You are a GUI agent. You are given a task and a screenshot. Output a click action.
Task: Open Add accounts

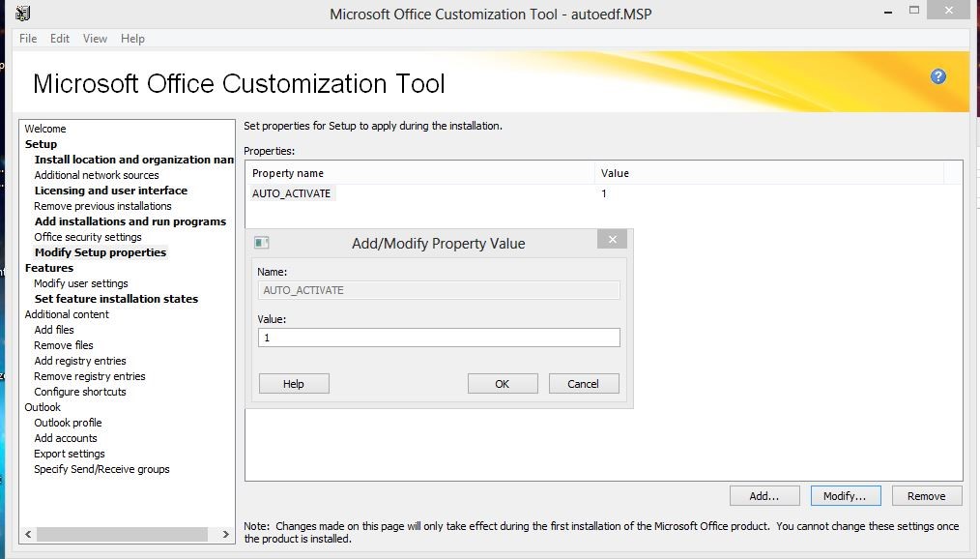pyautogui.click(x=66, y=438)
